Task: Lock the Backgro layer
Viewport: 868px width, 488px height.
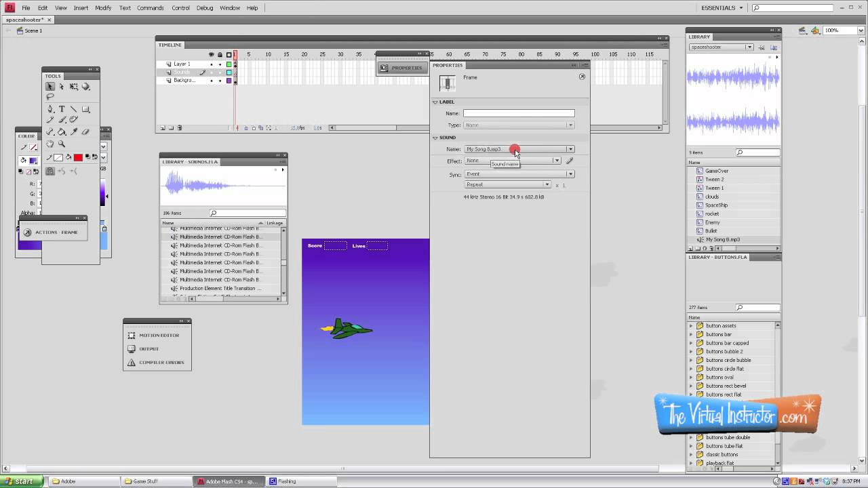Action: click(220, 81)
